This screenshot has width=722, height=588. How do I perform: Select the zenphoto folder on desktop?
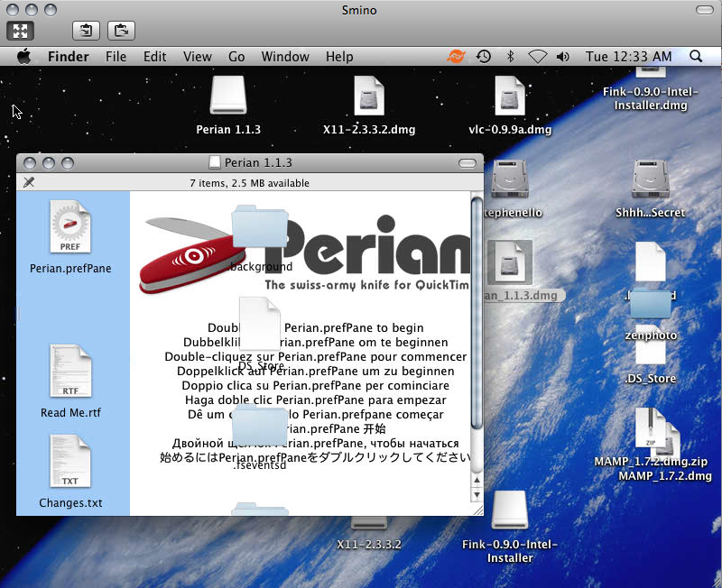[x=650, y=304]
